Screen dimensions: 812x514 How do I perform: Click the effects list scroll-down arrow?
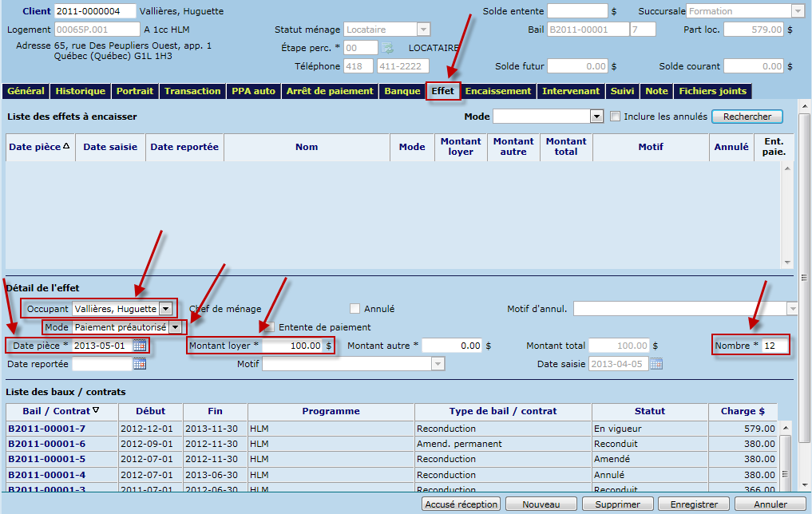[x=788, y=262]
